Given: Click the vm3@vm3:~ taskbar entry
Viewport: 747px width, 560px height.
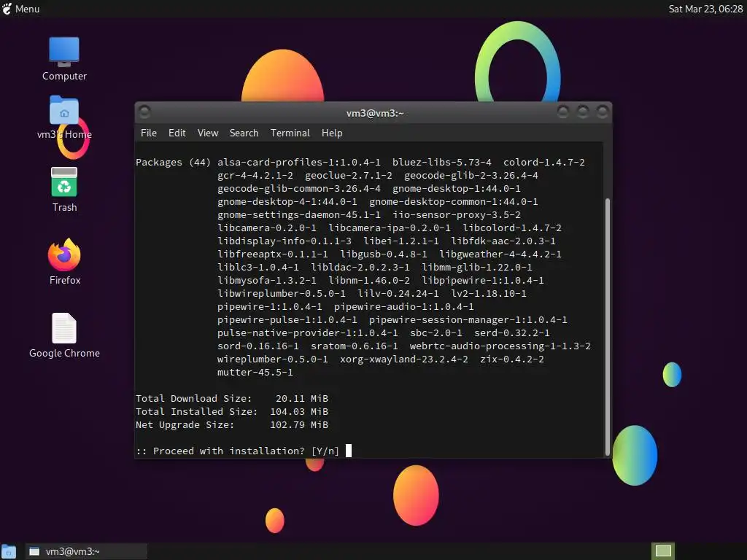Looking at the screenshot, I should (x=86, y=551).
